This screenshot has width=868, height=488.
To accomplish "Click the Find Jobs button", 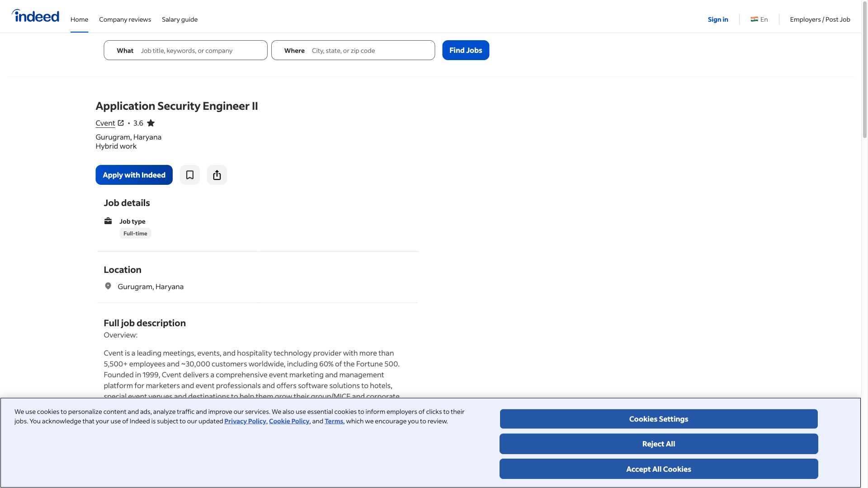I will pos(466,50).
